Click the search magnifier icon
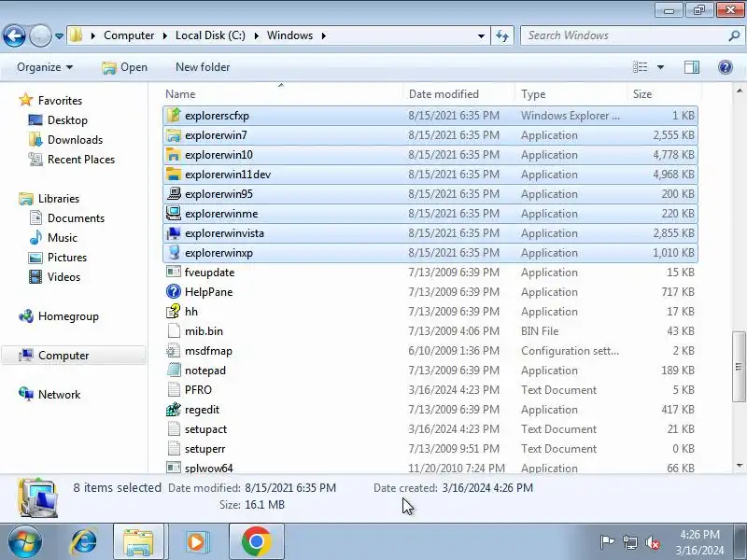This screenshot has height=560, width=747. (734, 35)
